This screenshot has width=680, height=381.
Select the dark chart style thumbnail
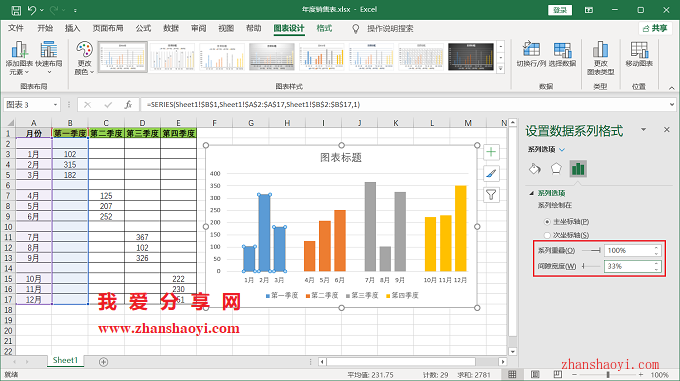[x=471, y=56]
